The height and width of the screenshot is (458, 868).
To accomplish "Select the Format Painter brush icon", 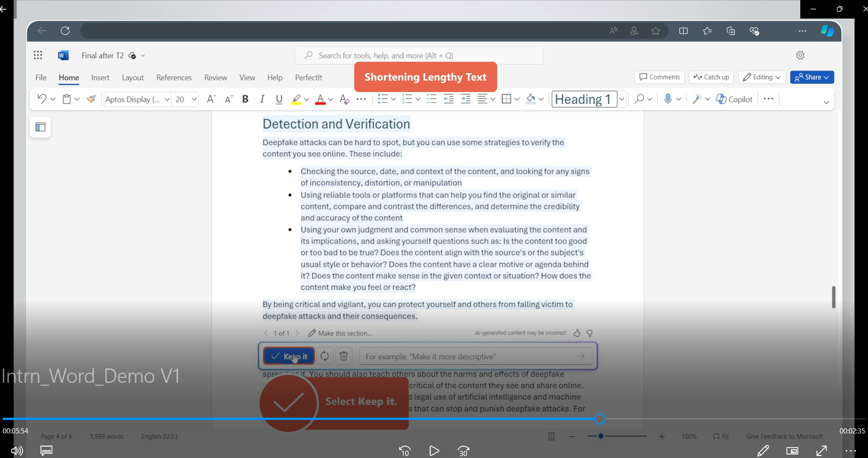I will click(91, 99).
